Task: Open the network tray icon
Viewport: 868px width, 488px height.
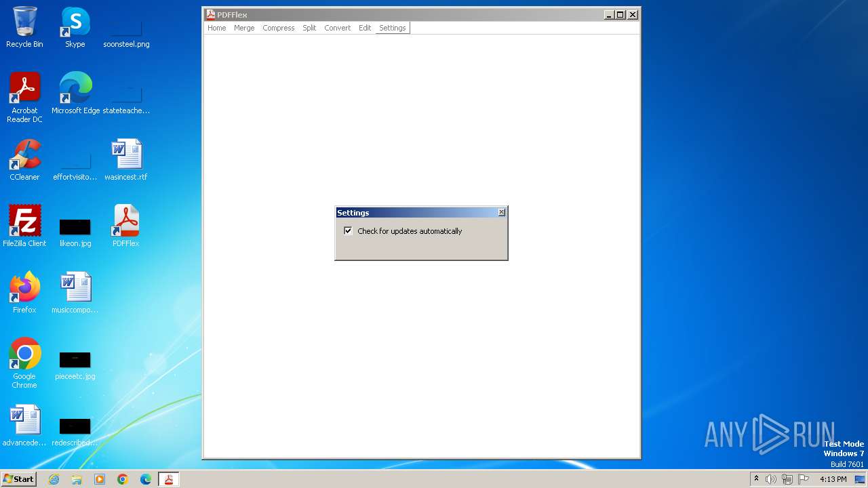Action: pyautogui.click(x=787, y=479)
